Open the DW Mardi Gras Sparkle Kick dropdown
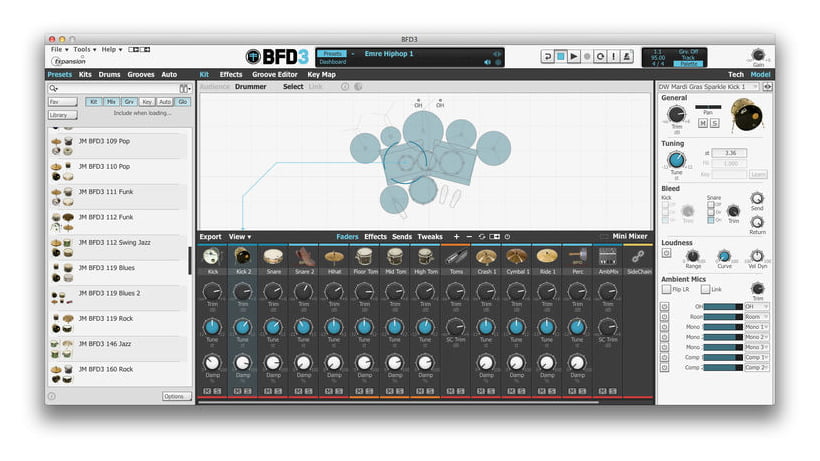 pyautogui.click(x=708, y=87)
